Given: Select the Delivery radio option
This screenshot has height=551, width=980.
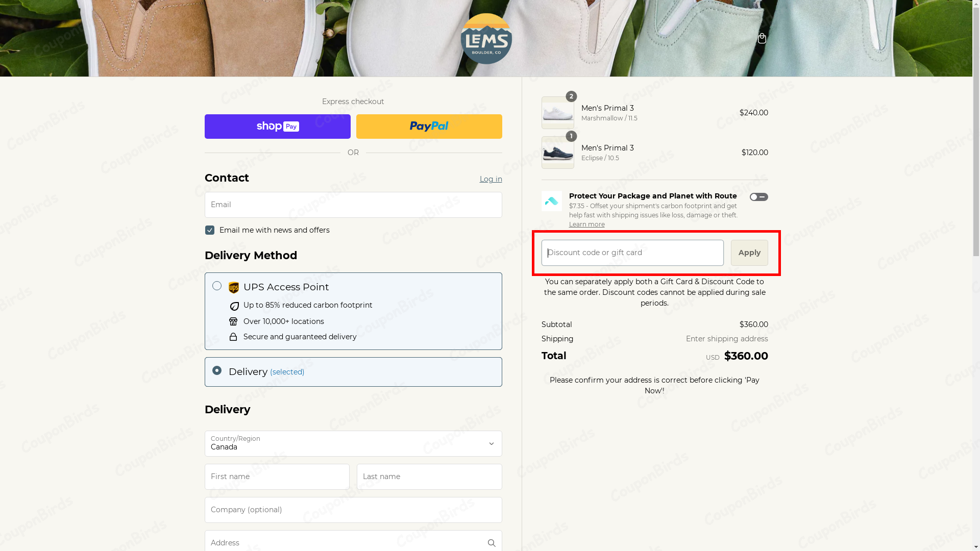Looking at the screenshot, I should pyautogui.click(x=217, y=370).
